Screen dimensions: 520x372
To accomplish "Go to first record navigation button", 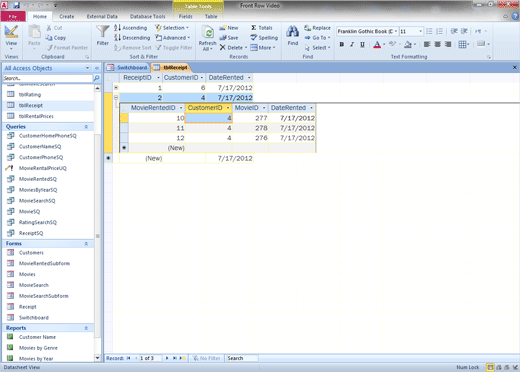I will pos(128,358).
